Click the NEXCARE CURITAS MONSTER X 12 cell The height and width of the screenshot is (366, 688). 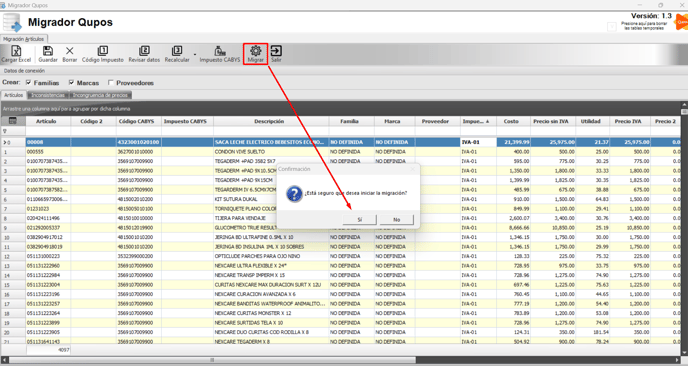[271, 313]
